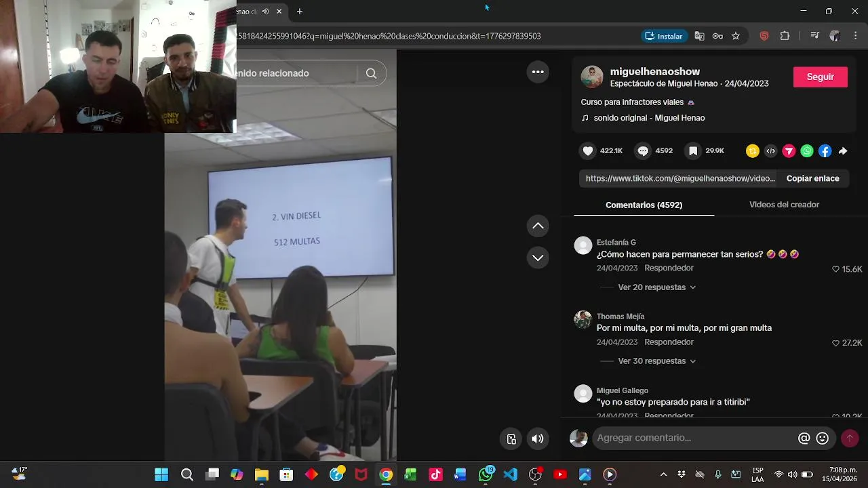The image size is (868, 488).
Task: Open the three-dot video options menu
Action: pos(538,72)
